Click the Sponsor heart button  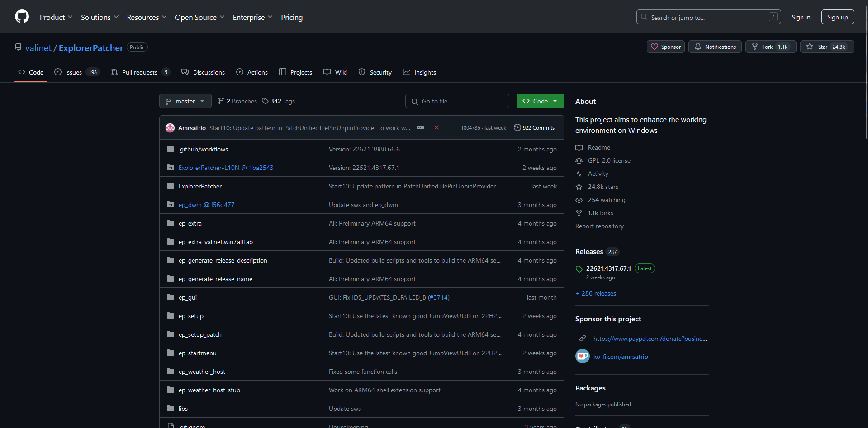[x=666, y=47]
